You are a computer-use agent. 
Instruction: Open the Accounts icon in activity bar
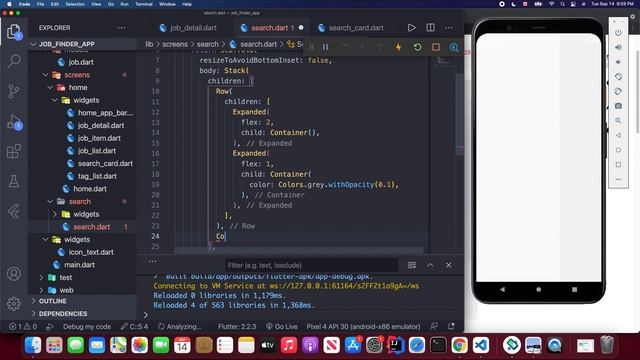click(14, 273)
